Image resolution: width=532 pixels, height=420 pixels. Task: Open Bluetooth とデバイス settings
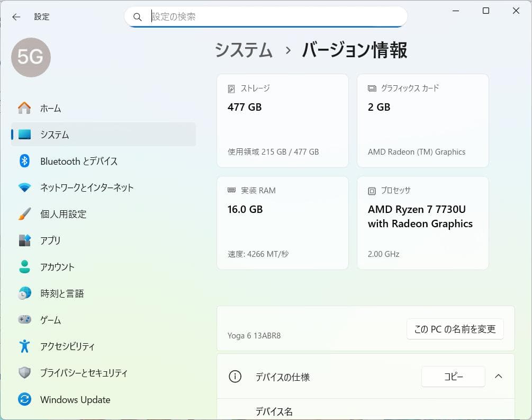pos(79,161)
